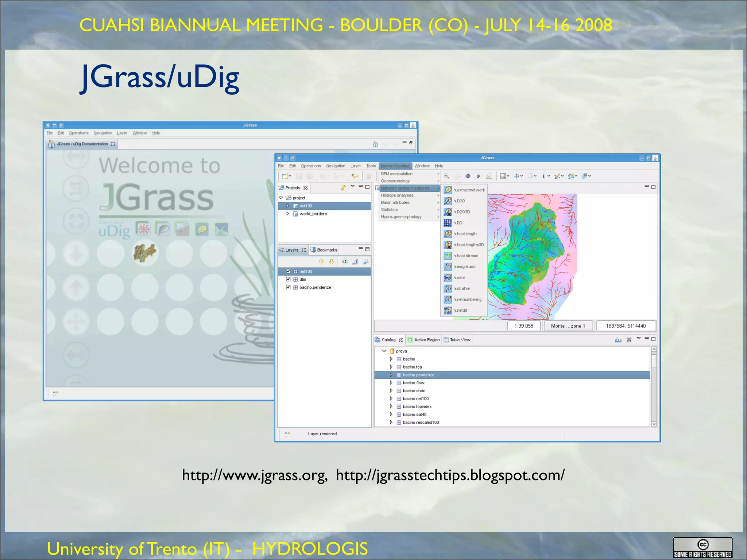747x560 pixels.
Task: Open Basin attributes submenu
Action: pos(409,203)
